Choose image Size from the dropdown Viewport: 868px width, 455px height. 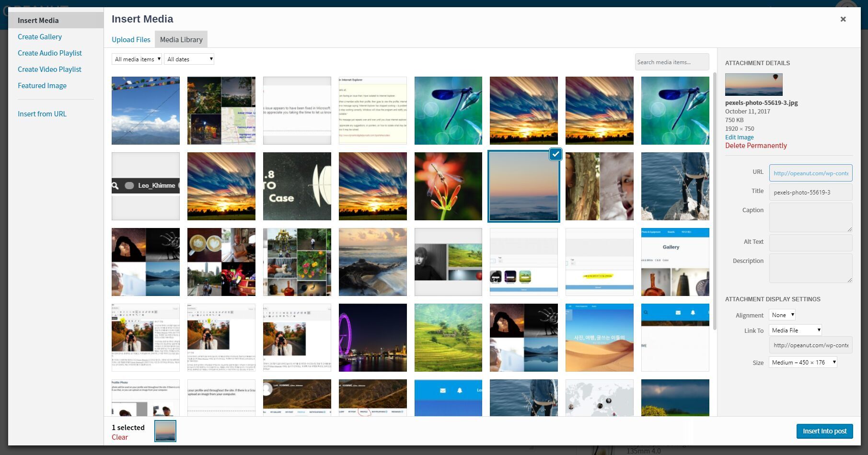pos(803,362)
